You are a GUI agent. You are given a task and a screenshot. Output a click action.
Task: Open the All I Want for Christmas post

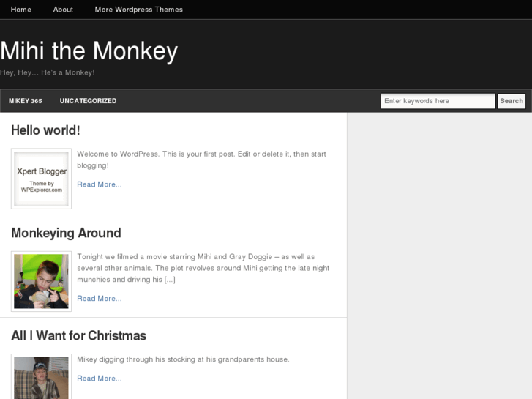pyautogui.click(x=78, y=335)
